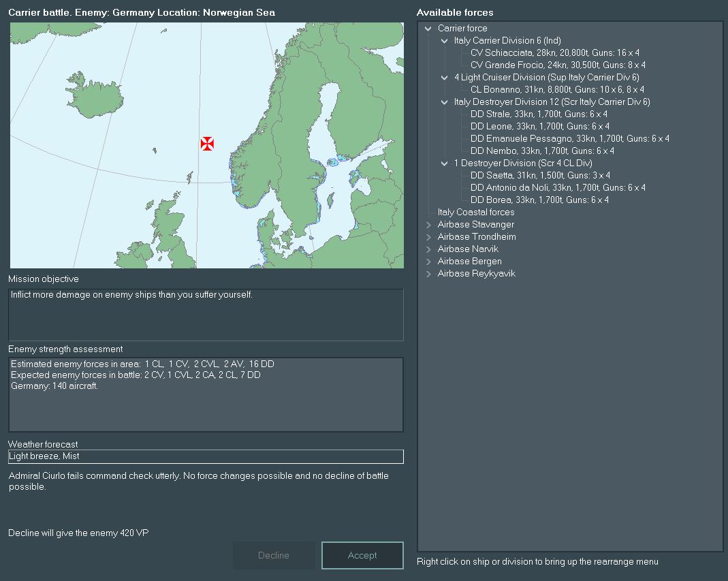
Task: Select DD Antonio da Noli row
Action: (x=558, y=187)
